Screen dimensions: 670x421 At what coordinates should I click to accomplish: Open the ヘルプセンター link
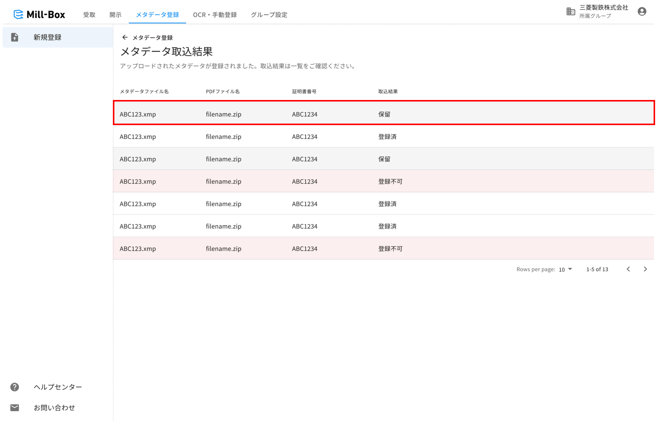58,387
